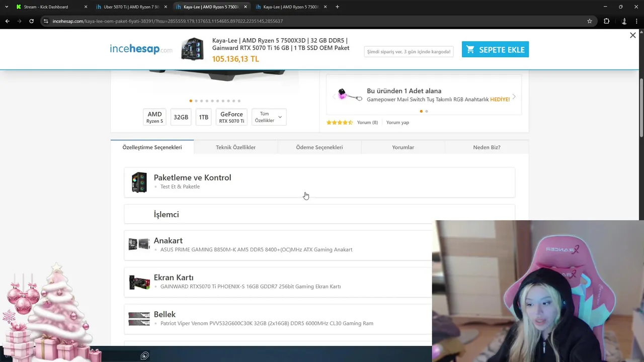
Task: Click the gift keychain product image
Action: click(350, 95)
